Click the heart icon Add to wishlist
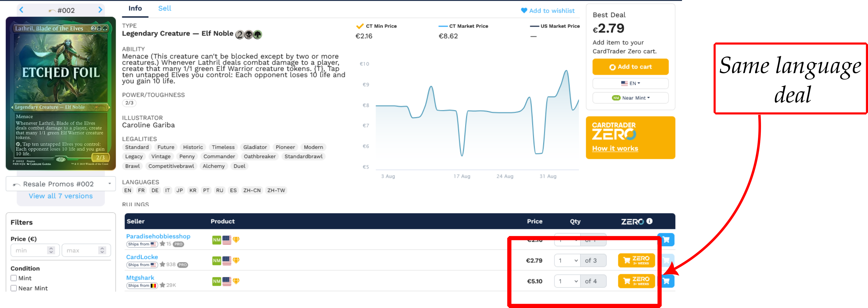 [x=524, y=10]
